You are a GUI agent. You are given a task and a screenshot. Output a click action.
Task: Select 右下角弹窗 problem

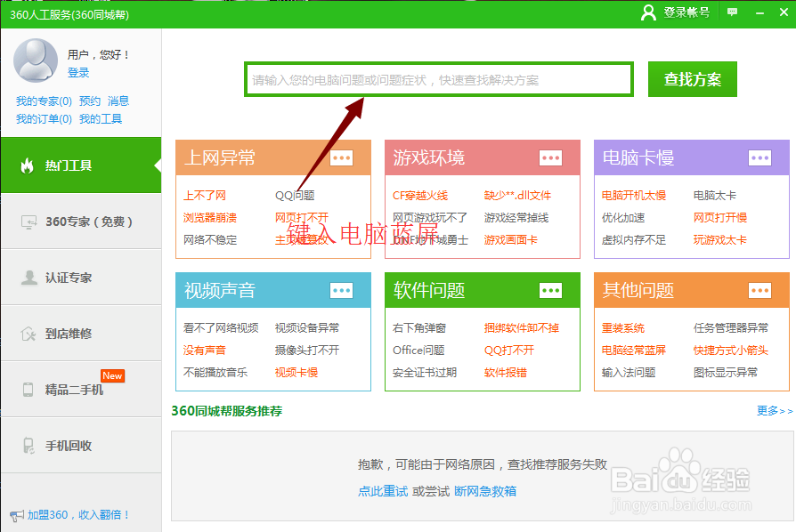pyautogui.click(x=419, y=327)
